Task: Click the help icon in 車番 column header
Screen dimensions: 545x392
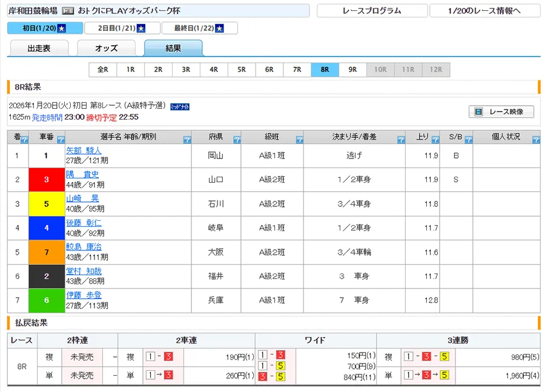Action: click(61, 140)
